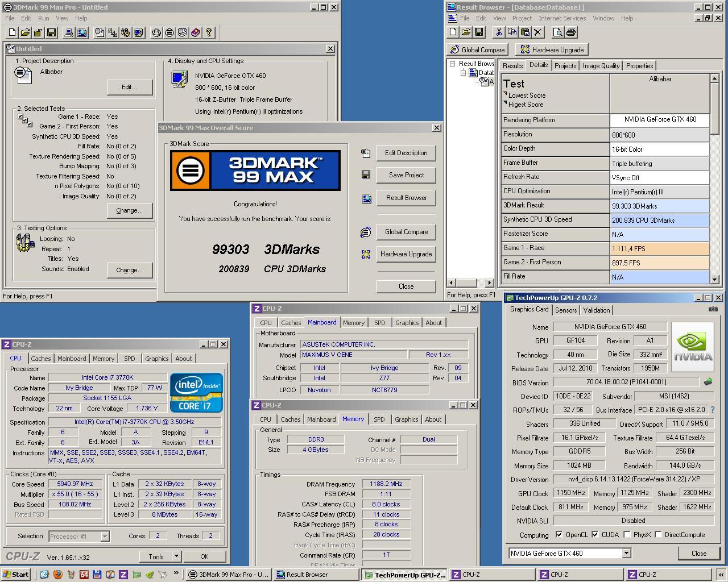Click Start button on taskbar
728x582 pixels.
click(15, 575)
